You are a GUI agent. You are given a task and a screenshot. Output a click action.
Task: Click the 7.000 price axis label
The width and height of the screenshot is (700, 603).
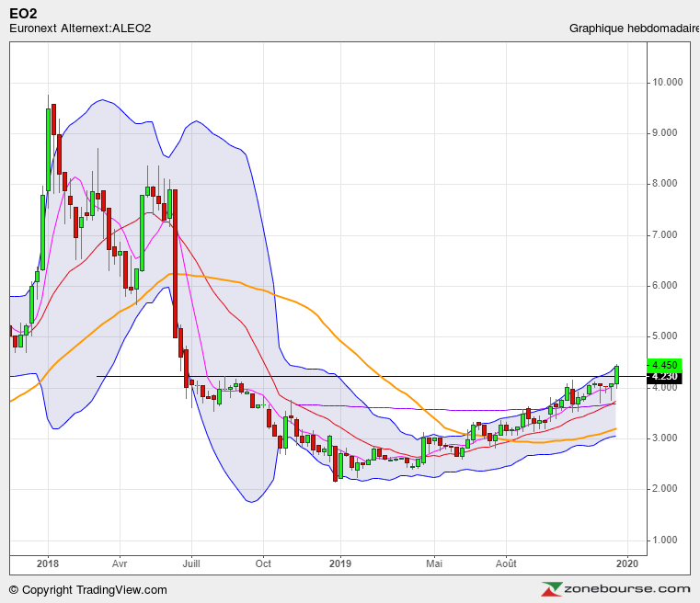pyautogui.click(x=665, y=234)
